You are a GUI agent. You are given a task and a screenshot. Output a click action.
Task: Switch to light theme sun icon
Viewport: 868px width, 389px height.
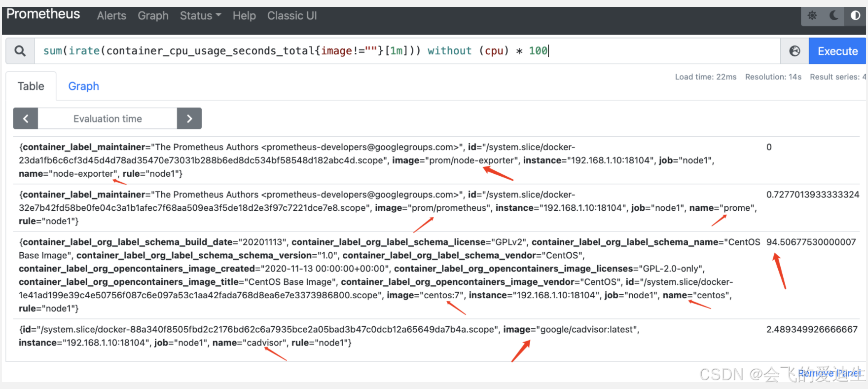pyautogui.click(x=812, y=16)
